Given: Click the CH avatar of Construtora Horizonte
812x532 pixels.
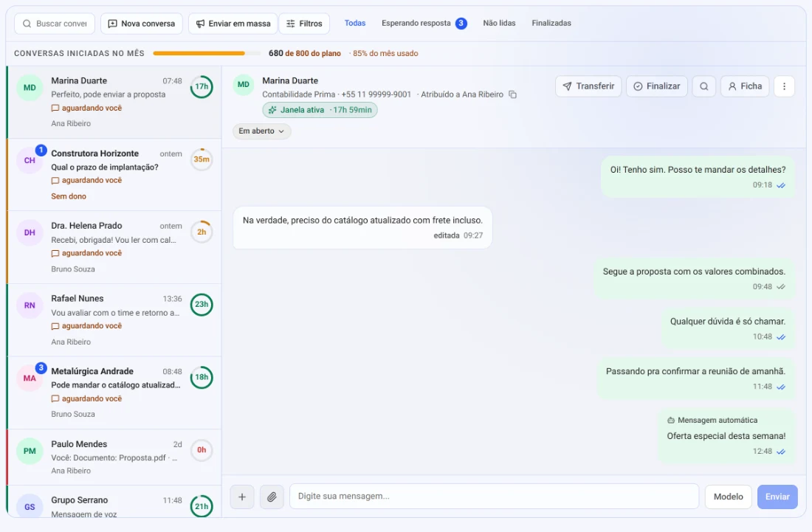Looking at the screenshot, I should click(30, 160).
